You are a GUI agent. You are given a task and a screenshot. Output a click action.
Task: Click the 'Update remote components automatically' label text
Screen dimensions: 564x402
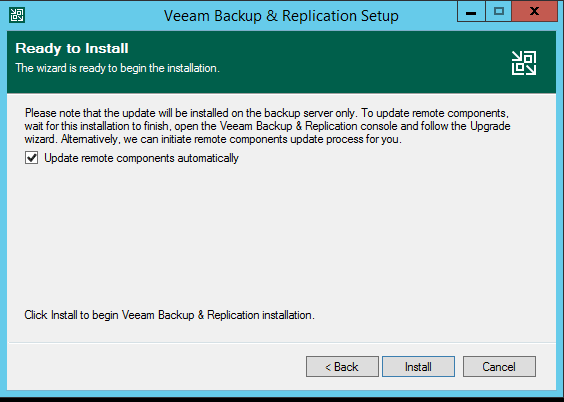tap(141, 158)
